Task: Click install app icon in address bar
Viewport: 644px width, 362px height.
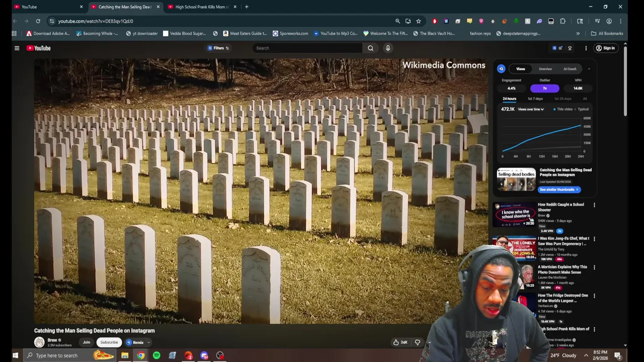Action: coord(408,21)
